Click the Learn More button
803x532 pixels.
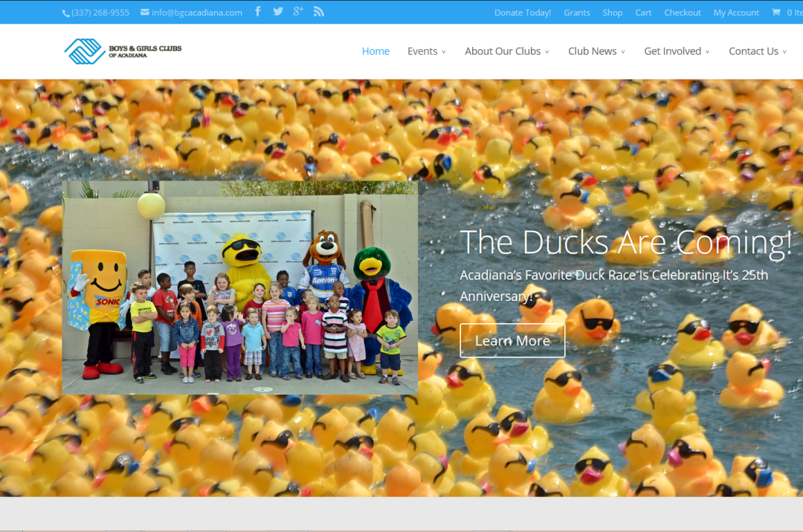click(512, 340)
